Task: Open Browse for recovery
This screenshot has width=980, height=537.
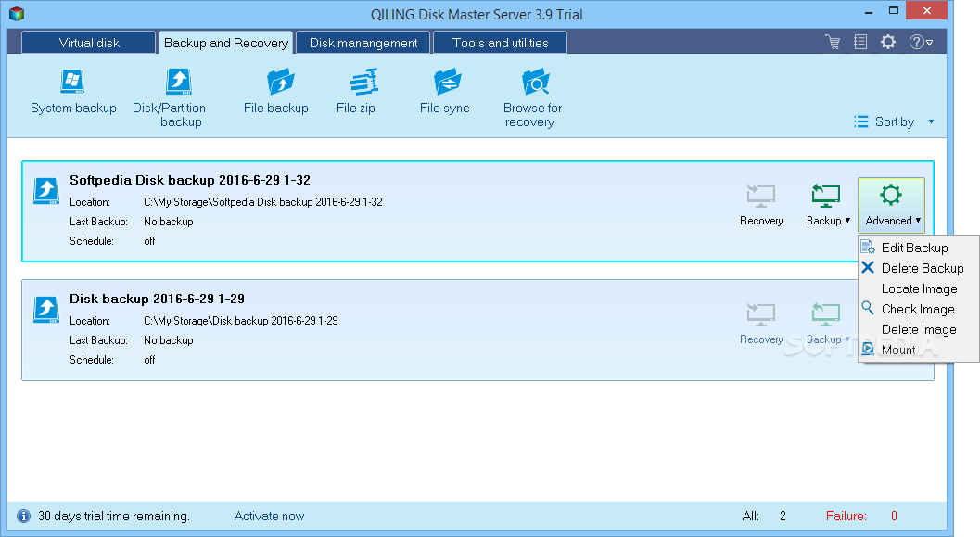Action: (532, 98)
